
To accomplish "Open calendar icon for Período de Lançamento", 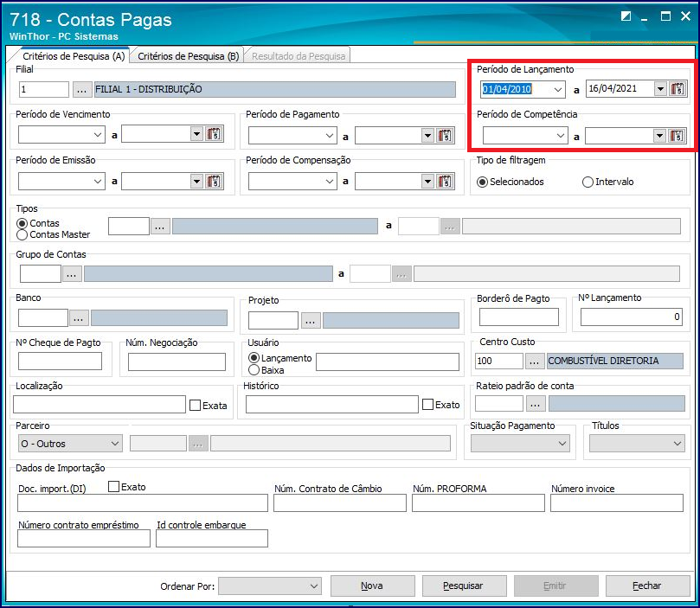I will tap(678, 89).
